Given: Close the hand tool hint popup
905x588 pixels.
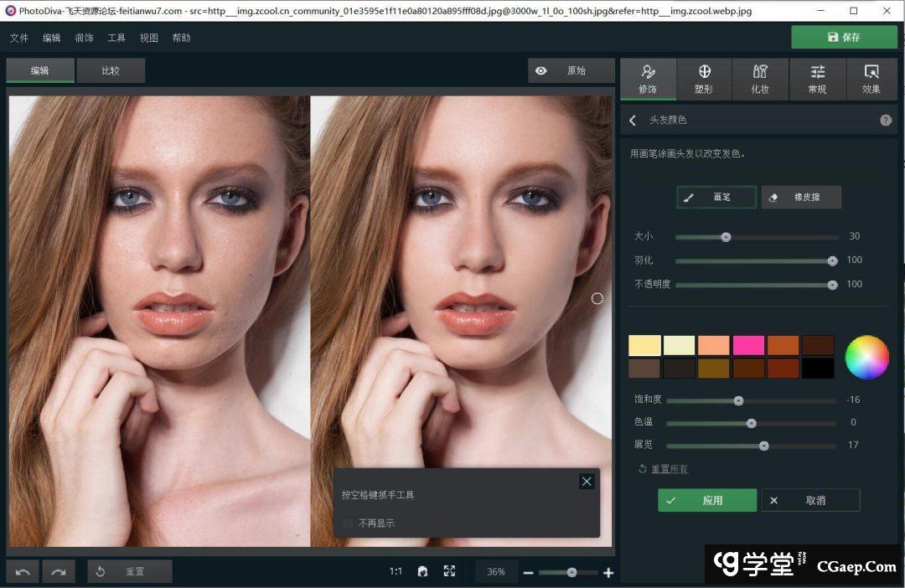Looking at the screenshot, I should (x=587, y=481).
